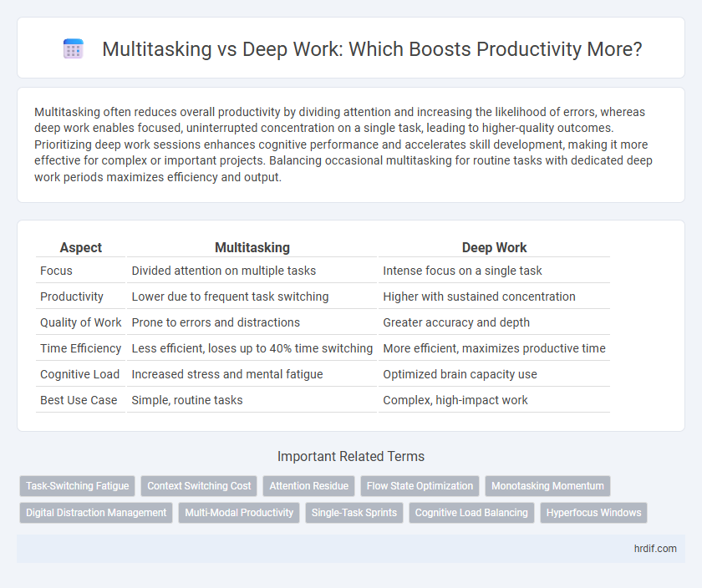Select the Cognitive Load Balancing tag
This screenshot has width=702, height=588.
pos(471,513)
